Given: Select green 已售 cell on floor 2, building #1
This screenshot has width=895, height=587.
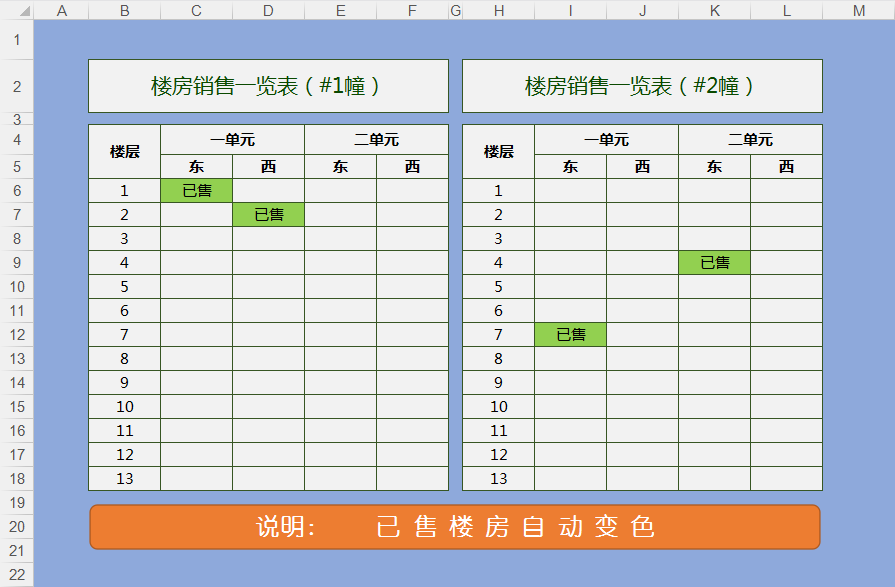Looking at the screenshot, I should [268, 215].
